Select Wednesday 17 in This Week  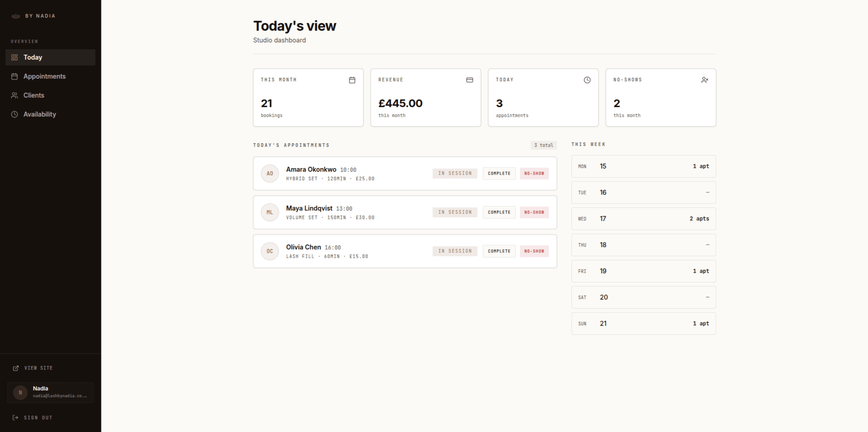(644, 219)
